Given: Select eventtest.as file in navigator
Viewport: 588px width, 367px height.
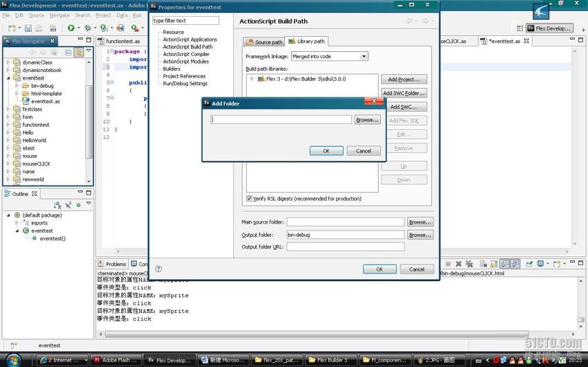Looking at the screenshot, I should point(46,101).
